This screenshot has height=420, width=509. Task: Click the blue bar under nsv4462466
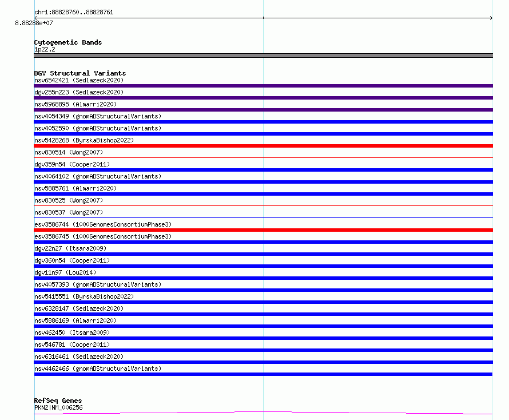tap(263, 374)
